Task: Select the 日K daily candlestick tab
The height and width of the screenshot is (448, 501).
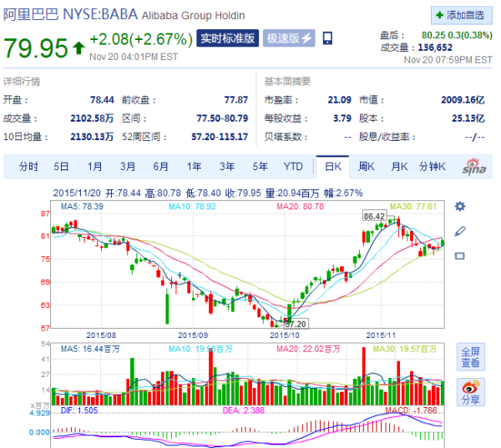Action: 332,167
